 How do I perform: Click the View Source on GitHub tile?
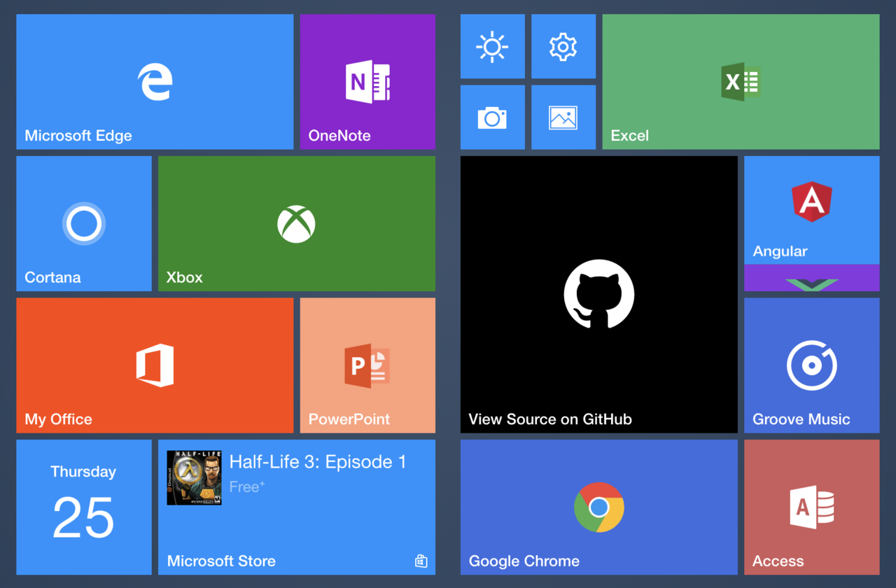click(x=599, y=294)
